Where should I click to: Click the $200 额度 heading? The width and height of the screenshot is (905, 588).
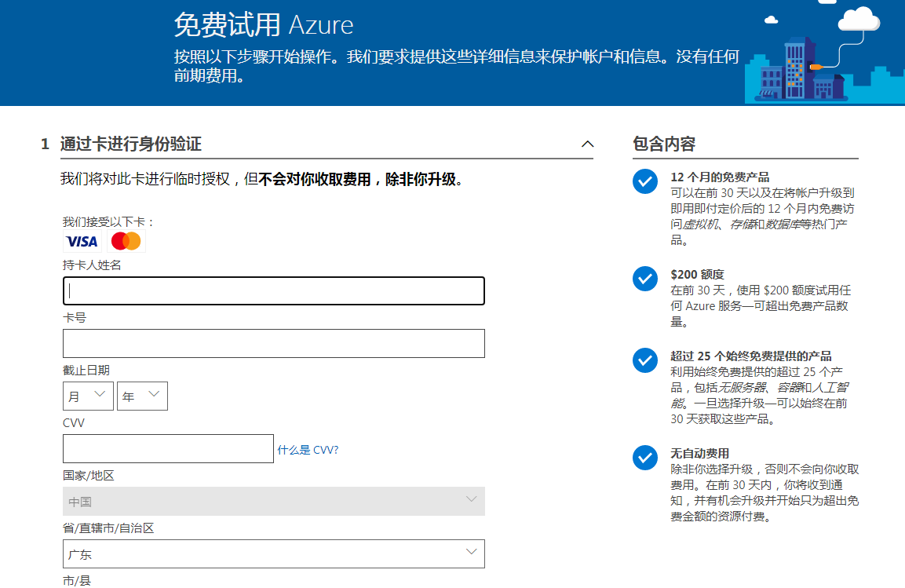(x=697, y=274)
